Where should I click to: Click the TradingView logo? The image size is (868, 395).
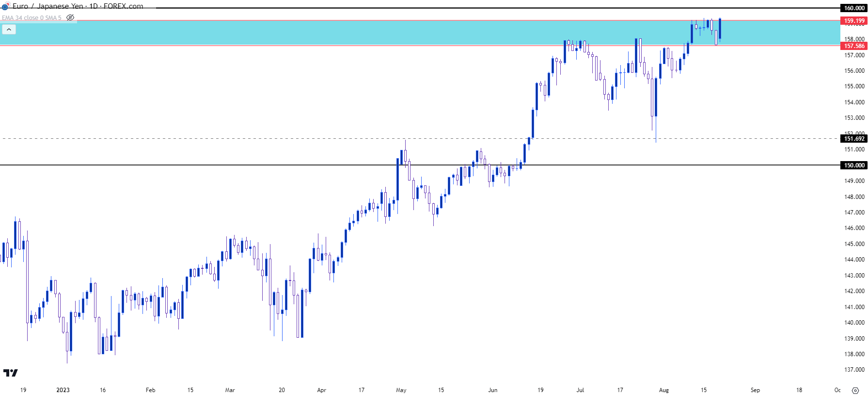coord(10,373)
